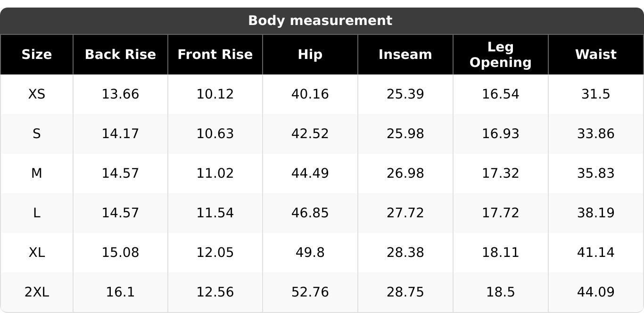Click the Inseam column header
The width and height of the screenshot is (644, 313).
tap(405, 55)
